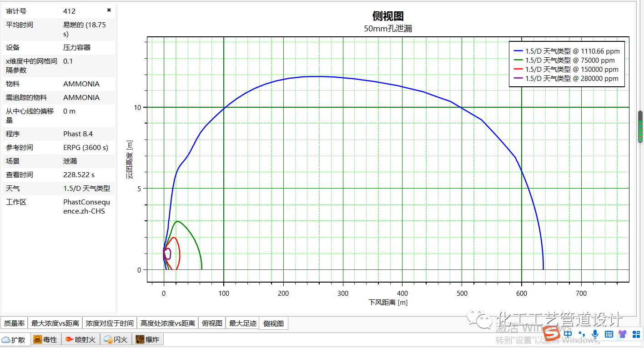Select the 程序 Phast 8.4 value
The height and width of the screenshot is (348, 644).
(x=78, y=134)
